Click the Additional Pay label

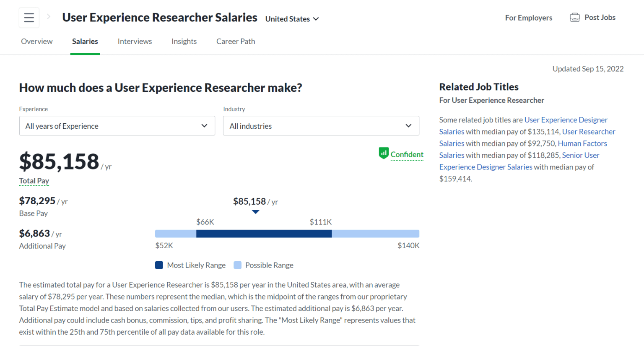click(42, 246)
